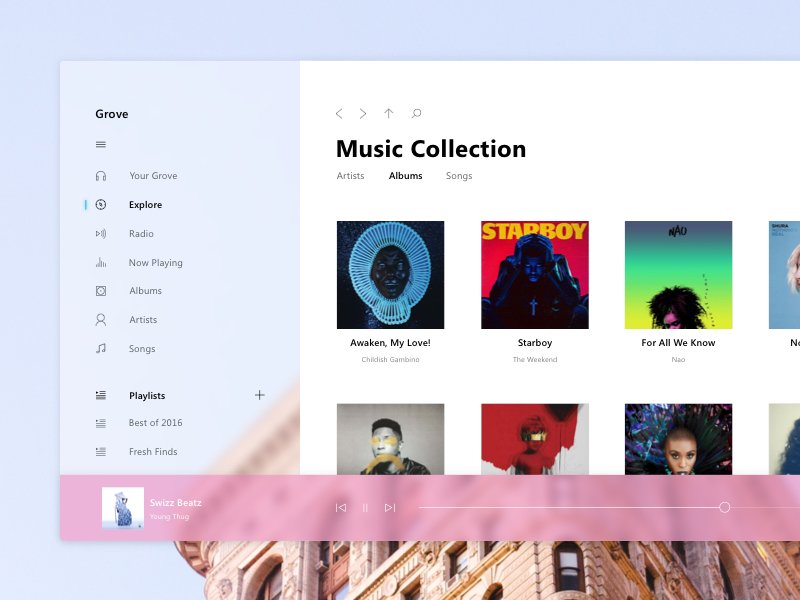Click the now playing album thumbnail
The height and width of the screenshot is (600, 800).
point(123,508)
